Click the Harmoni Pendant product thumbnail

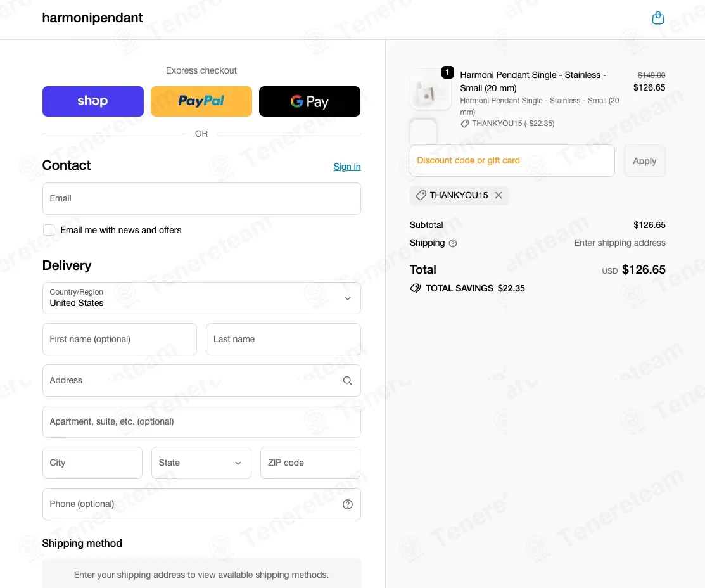point(431,89)
